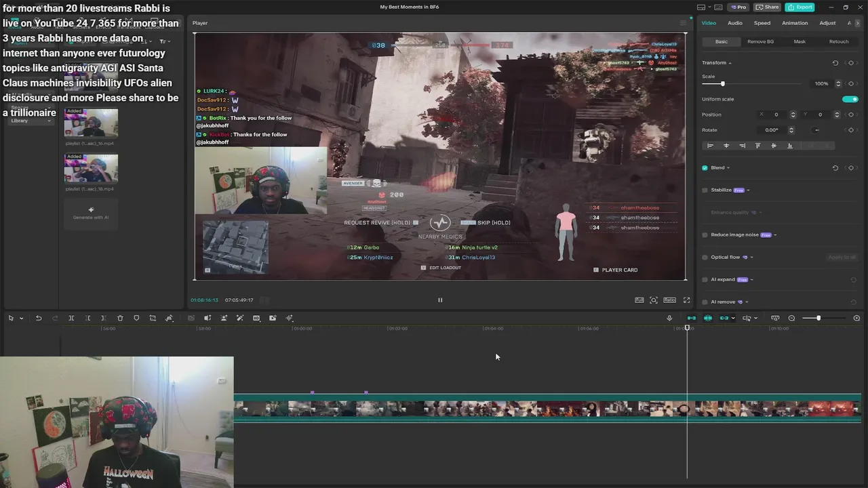The width and height of the screenshot is (868, 488).
Task: Reset the Blend settings
Action: click(x=835, y=167)
